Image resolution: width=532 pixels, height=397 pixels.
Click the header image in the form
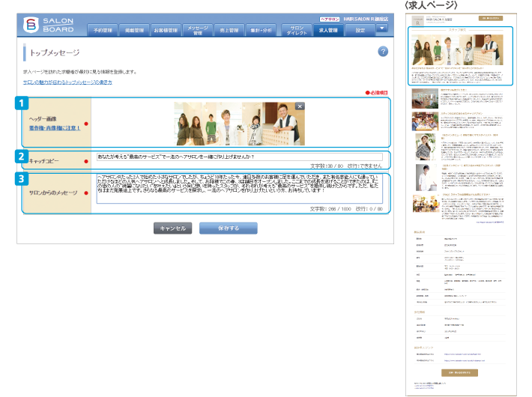pos(240,123)
